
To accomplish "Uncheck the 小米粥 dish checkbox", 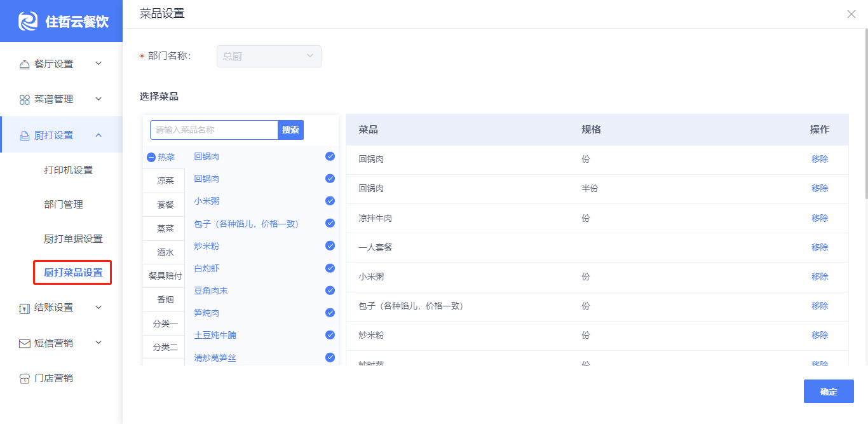I will [x=330, y=201].
